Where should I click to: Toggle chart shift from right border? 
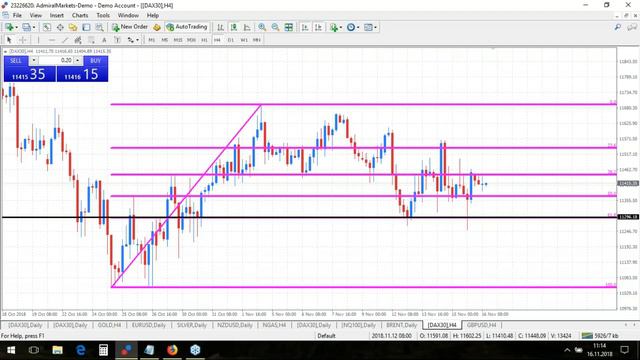pyautogui.click(x=318, y=27)
